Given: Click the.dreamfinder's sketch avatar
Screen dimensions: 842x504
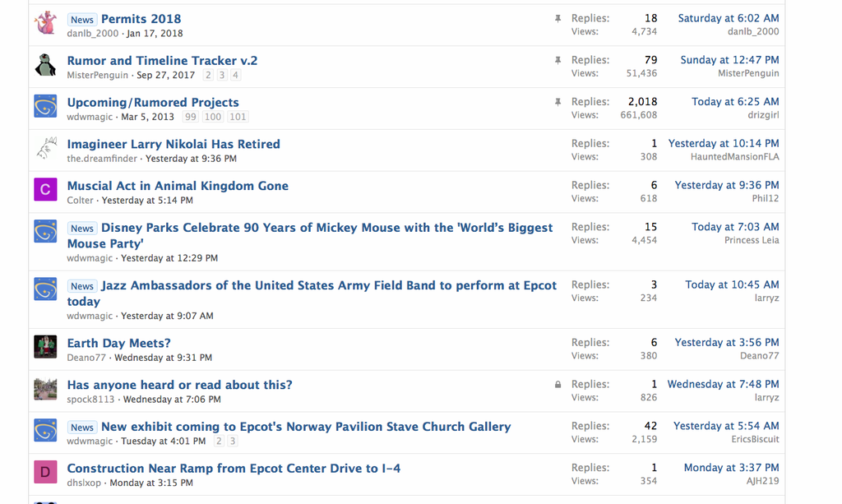Looking at the screenshot, I should click(x=45, y=148).
